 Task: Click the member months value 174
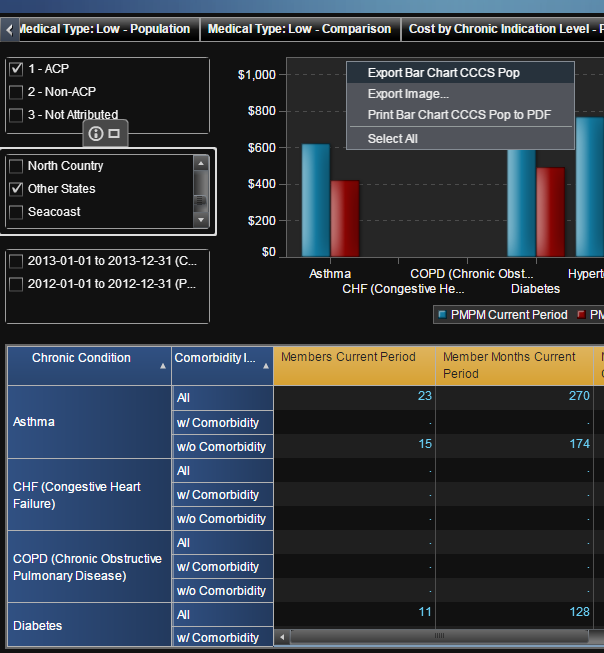tap(579, 444)
